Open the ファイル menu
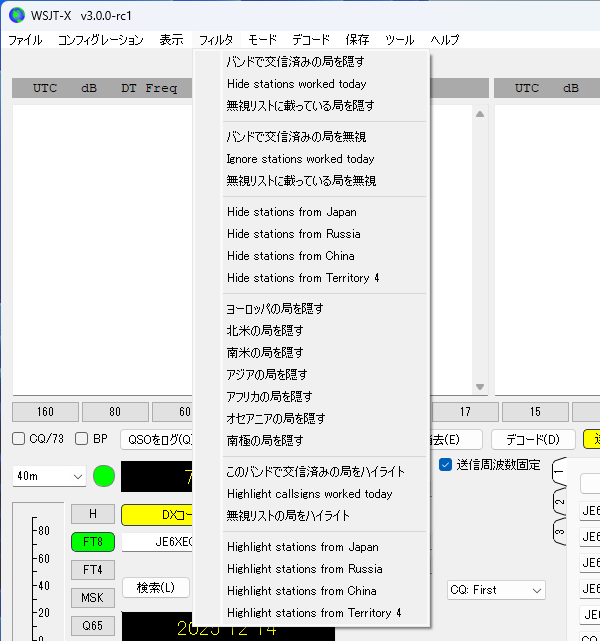 click(25, 40)
